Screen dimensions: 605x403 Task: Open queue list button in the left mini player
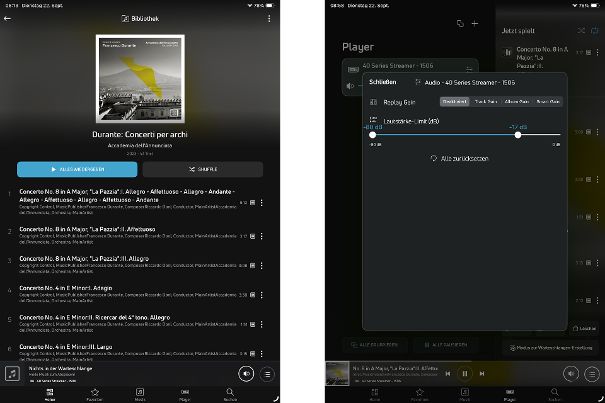tap(267, 374)
